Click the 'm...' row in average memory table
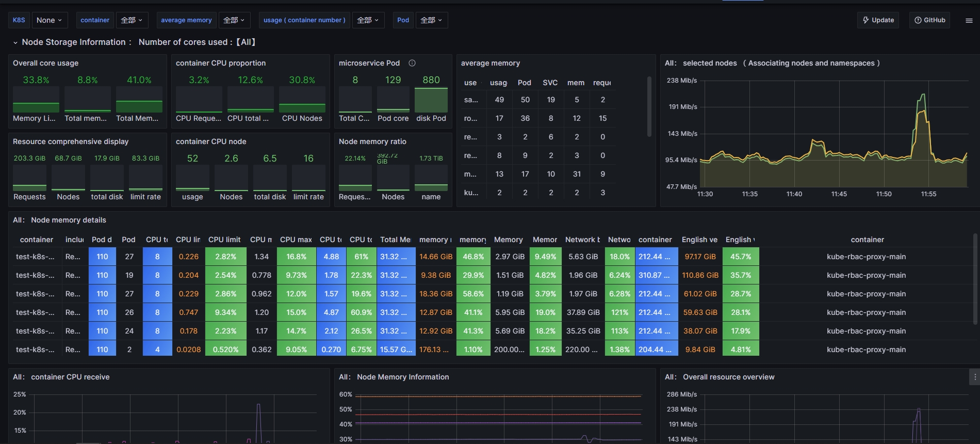 pos(538,174)
